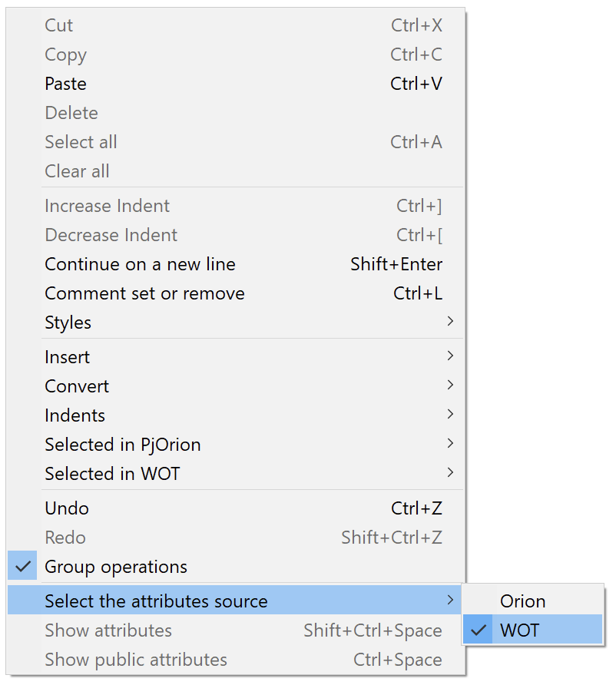616x685 pixels.
Task: Click Undo in the menu
Action: [x=67, y=508]
